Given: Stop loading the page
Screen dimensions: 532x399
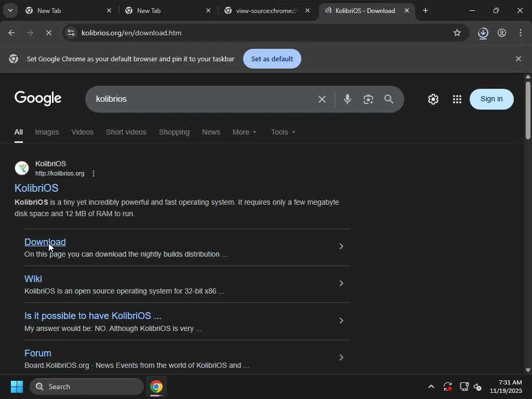Looking at the screenshot, I should [48, 33].
